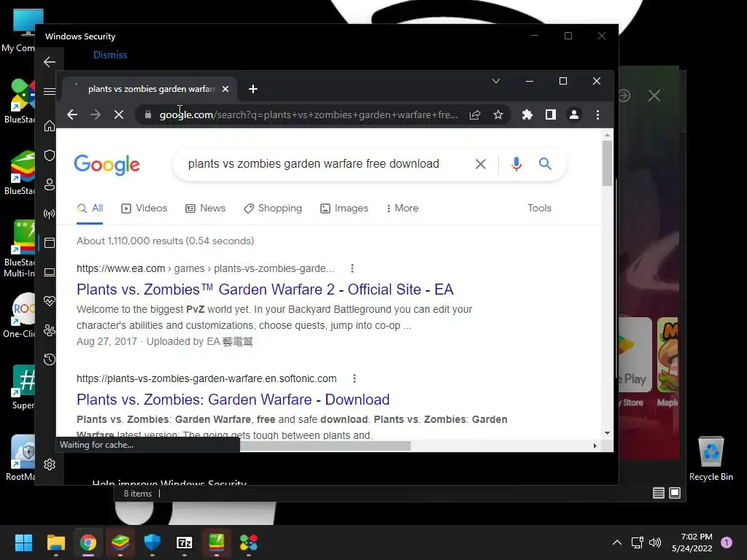Open Chrome side panel icon
The width and height of the screenshot is (747, 560).
551,114
